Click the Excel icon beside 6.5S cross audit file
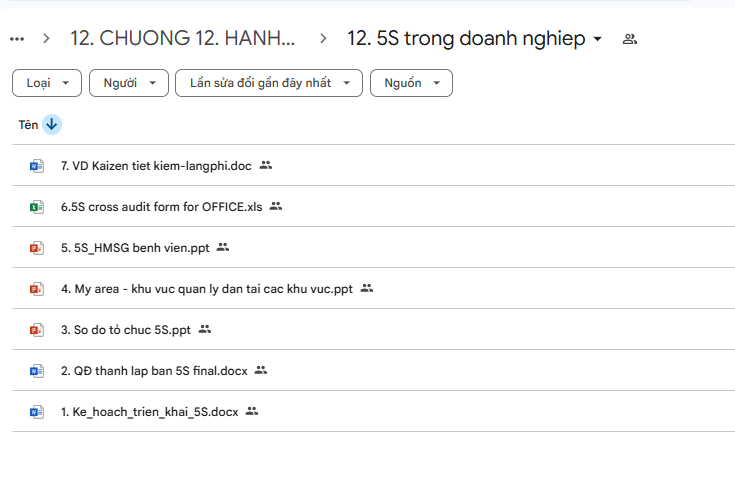This screenshot has height=479, width=735. pos(37,206)
